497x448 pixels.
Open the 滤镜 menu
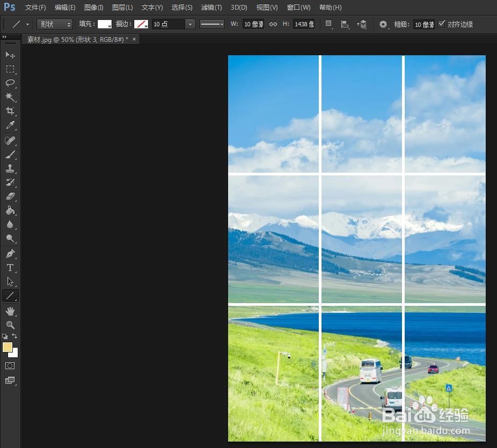[211, 7]
